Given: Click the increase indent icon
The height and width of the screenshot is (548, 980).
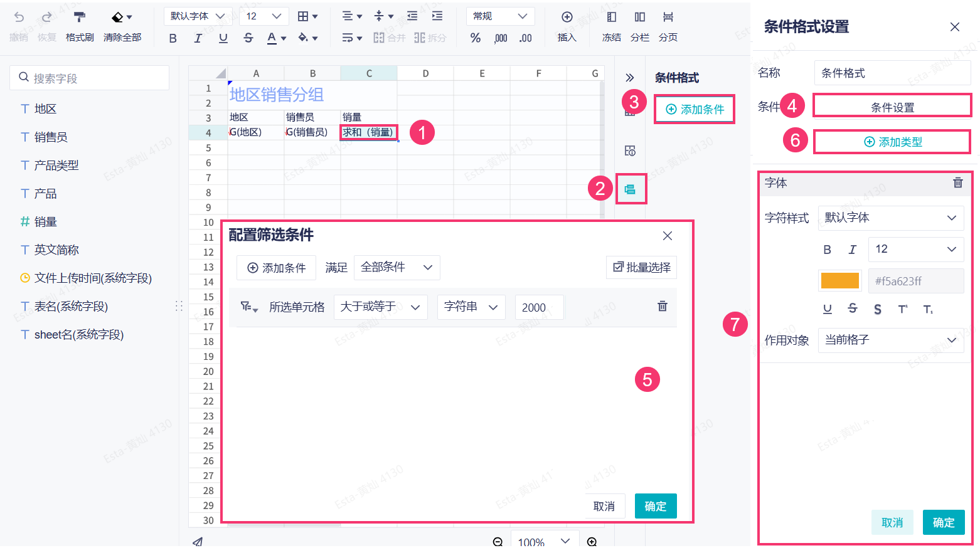Looking at the screenshot, I should pos(437,16).
